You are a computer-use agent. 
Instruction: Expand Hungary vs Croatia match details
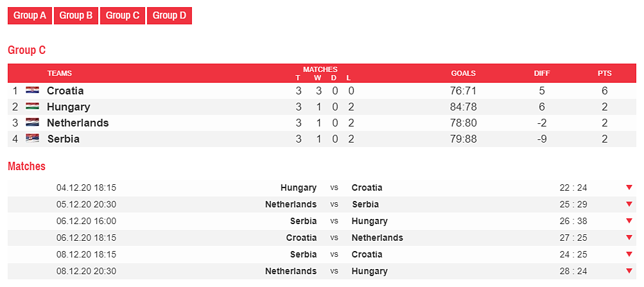click(629, 187)
